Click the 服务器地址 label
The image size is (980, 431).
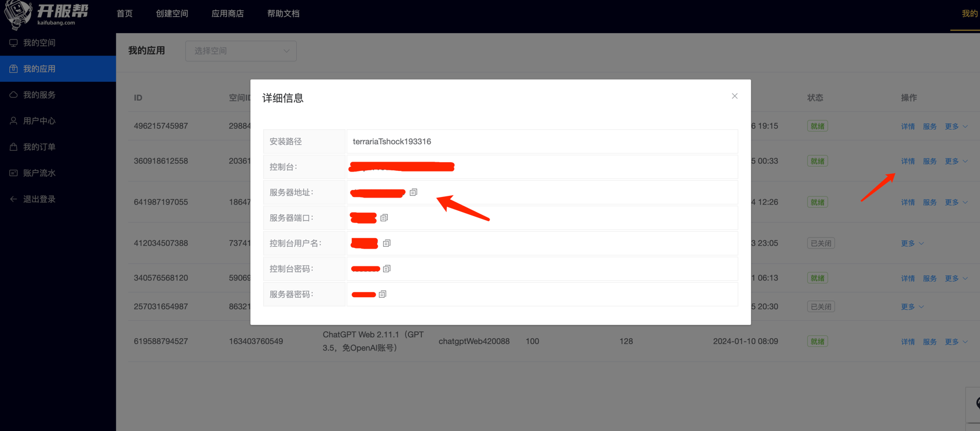292,192
